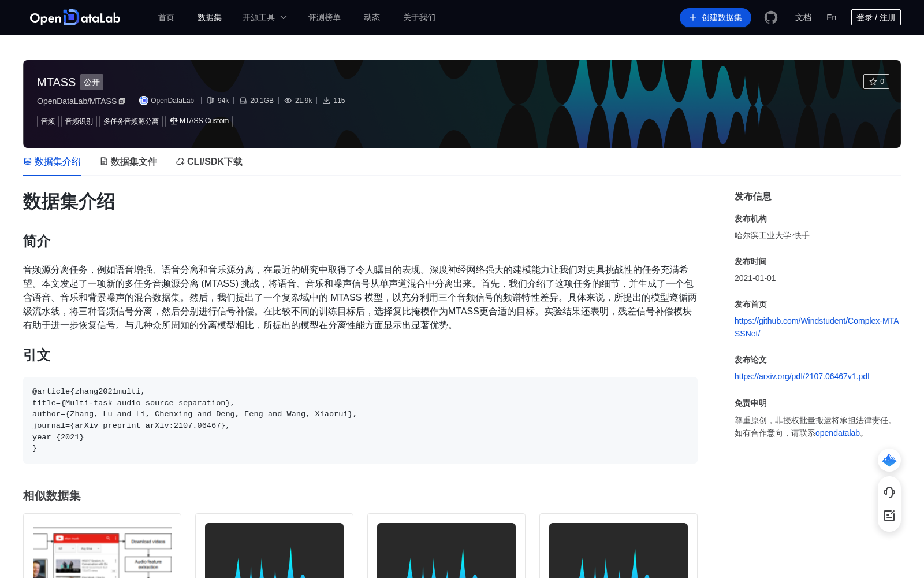Viewport: 924px width, 578px height.
Task: Click the download count icon 115
Action: coord(326,101)
